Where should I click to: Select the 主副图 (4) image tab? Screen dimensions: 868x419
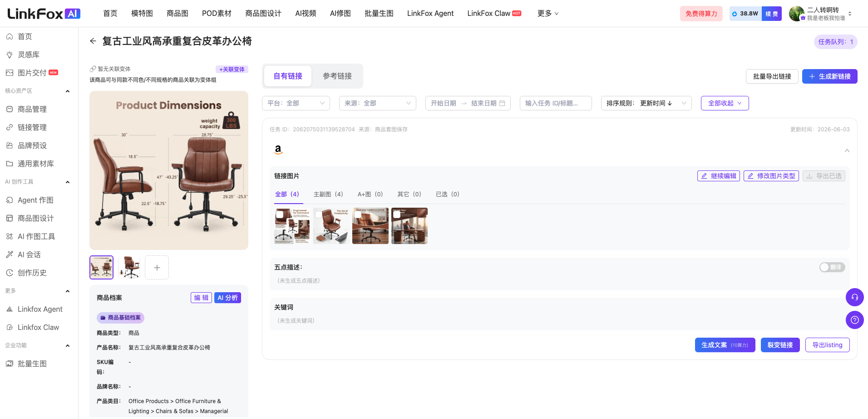click(x=328, y=194)
